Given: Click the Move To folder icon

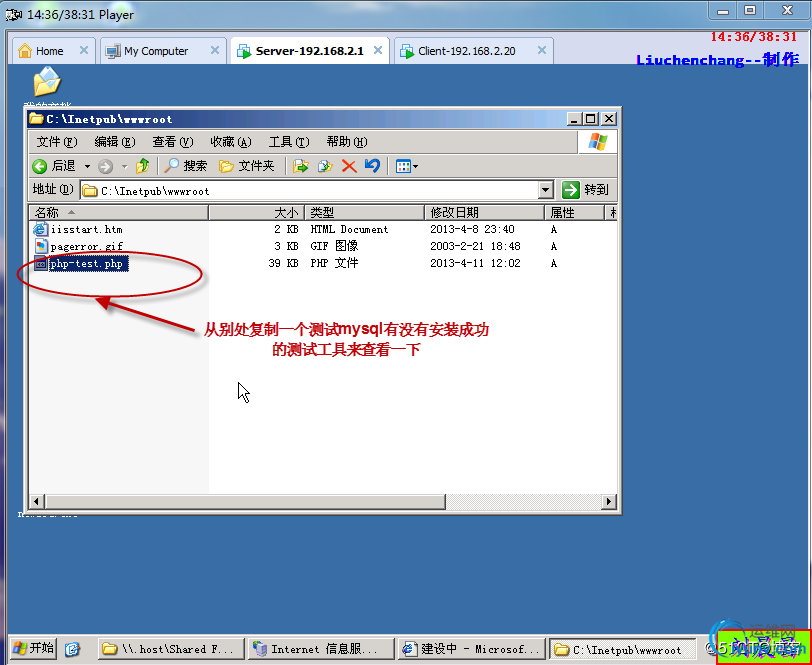Looking at the screenshot, I should pos(301,166).
